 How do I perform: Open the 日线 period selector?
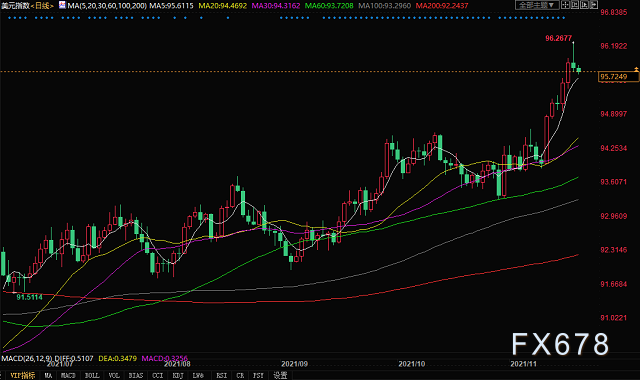42,6
